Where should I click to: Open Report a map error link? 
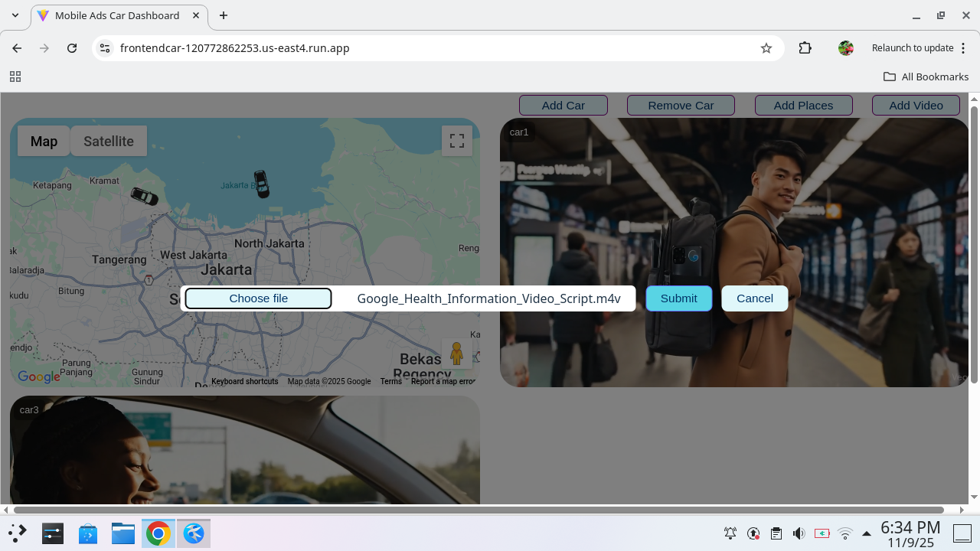[x=443, y=381]
